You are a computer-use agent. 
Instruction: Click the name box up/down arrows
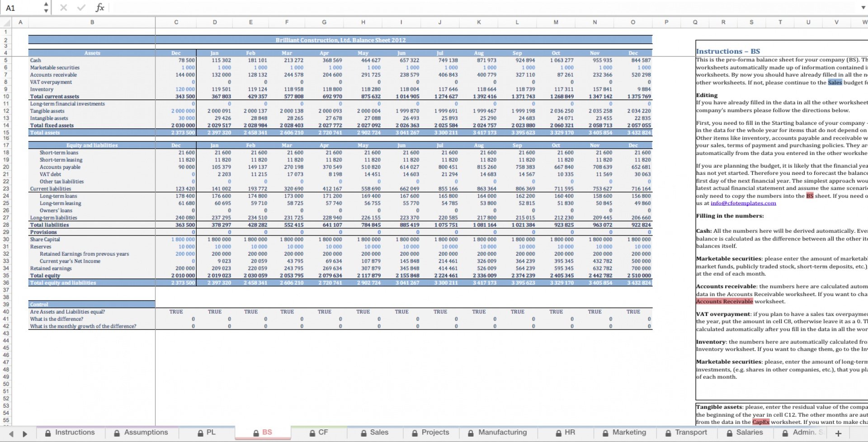(46, 8)
